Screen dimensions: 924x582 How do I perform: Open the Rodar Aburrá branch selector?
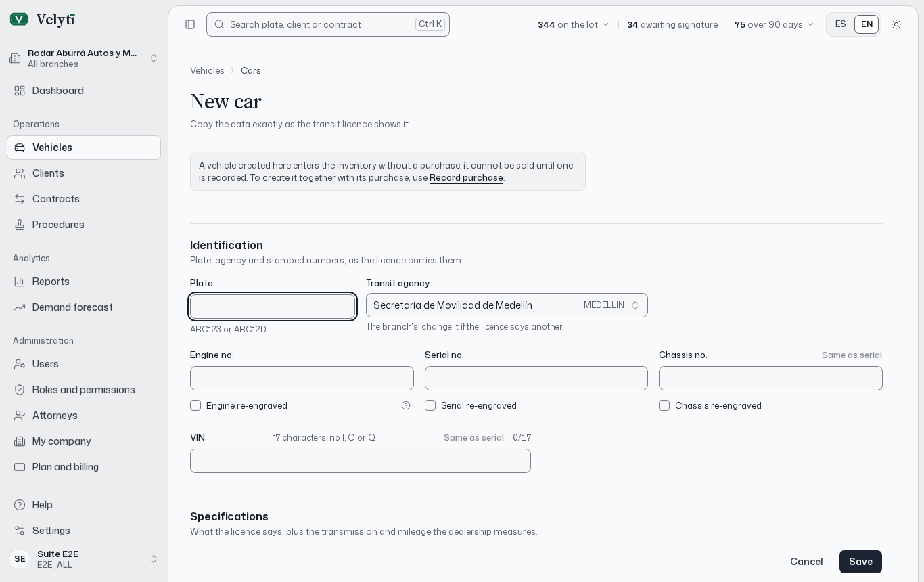(x=84, y=58)
